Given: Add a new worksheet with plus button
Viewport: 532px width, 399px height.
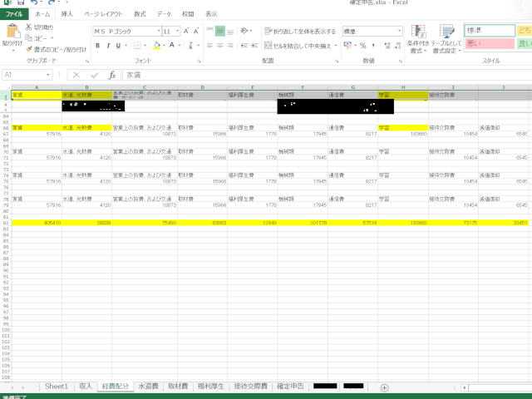Looking at the screenshot, I should [384, 387].
